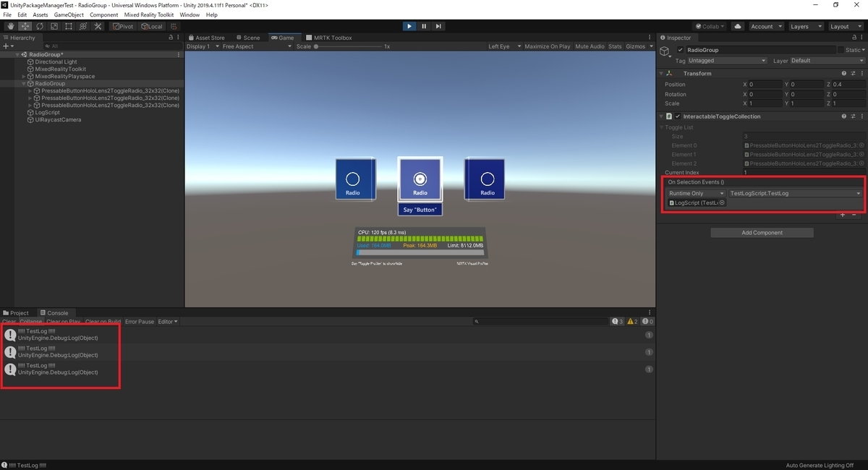Viewport: 868px width, 470px height.
Task: Lock the Inspector panel
Action: click(854, 38)
